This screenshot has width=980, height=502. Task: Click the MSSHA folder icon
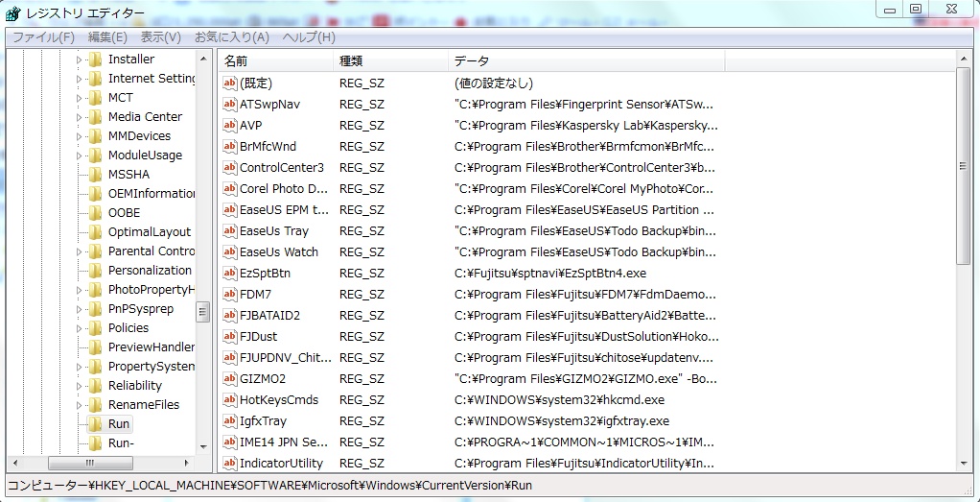pos(95,175)
